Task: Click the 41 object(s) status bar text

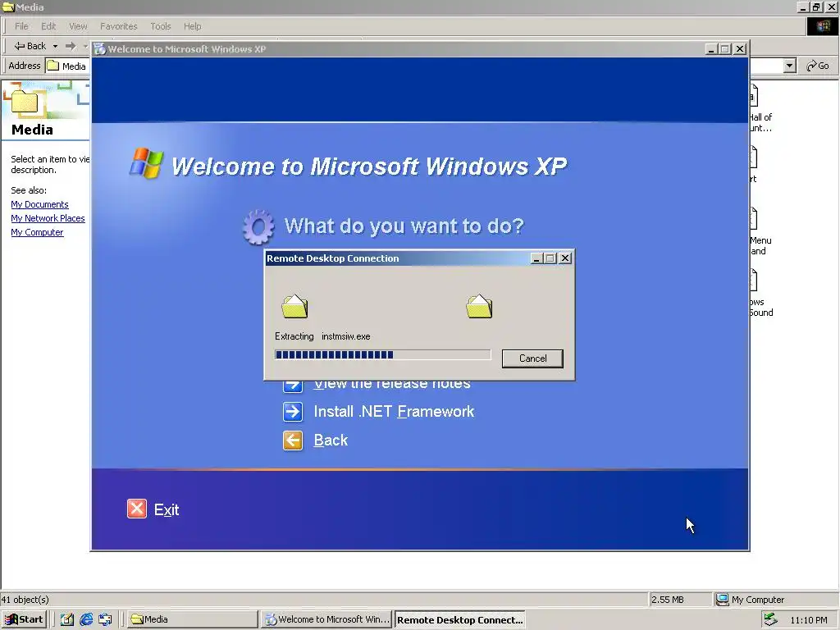Action: tap(25, 600)
